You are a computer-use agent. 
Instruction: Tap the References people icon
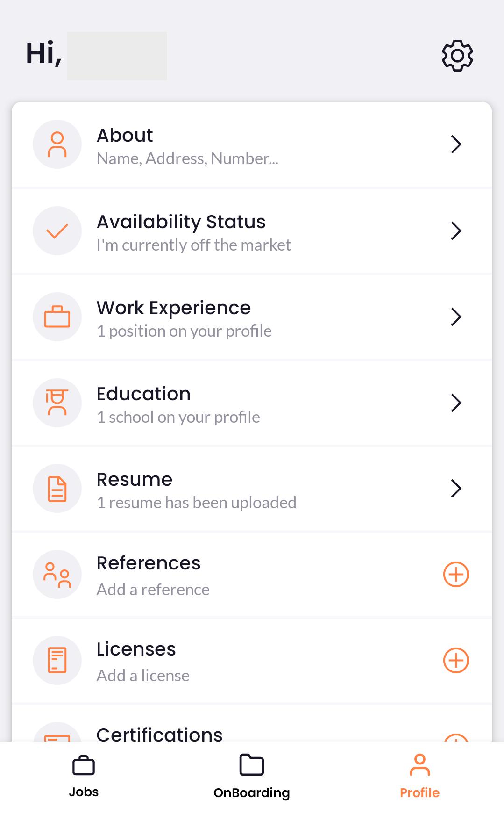tap(57, 575)
